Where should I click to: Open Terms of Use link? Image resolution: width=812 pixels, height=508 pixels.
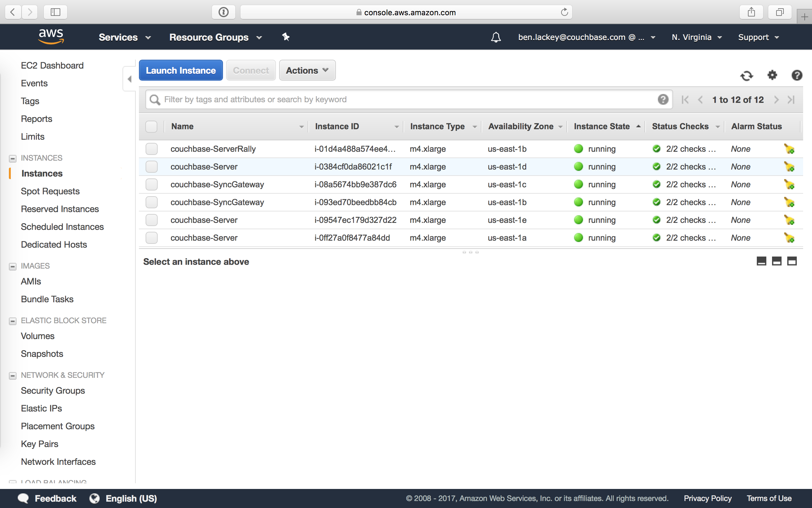[x=769, y=498]
